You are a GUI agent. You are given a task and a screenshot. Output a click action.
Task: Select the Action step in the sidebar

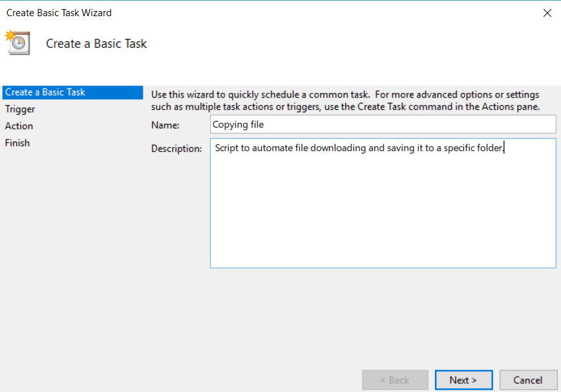tap(19, 126)
